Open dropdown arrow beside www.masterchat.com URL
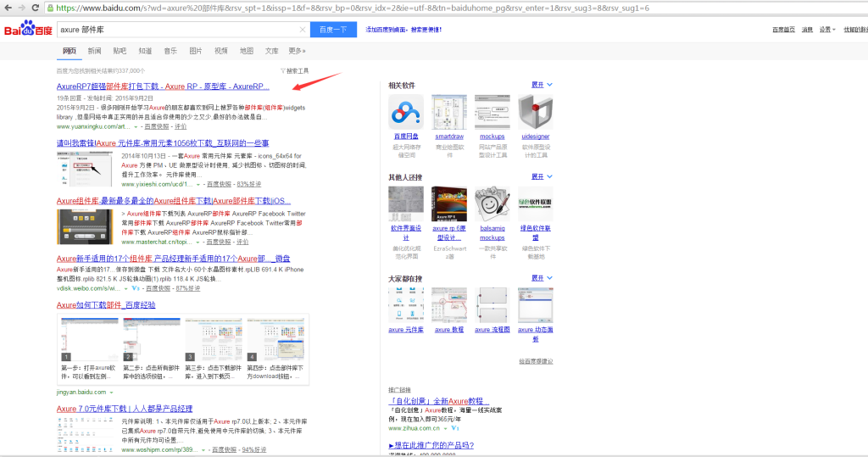868x457 pixels. (x=198, y=242)
